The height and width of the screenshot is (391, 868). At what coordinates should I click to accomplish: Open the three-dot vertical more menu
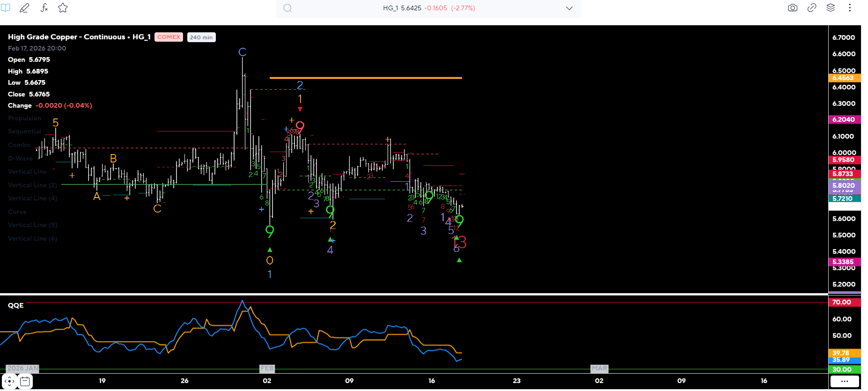click(x=850, y=8)
